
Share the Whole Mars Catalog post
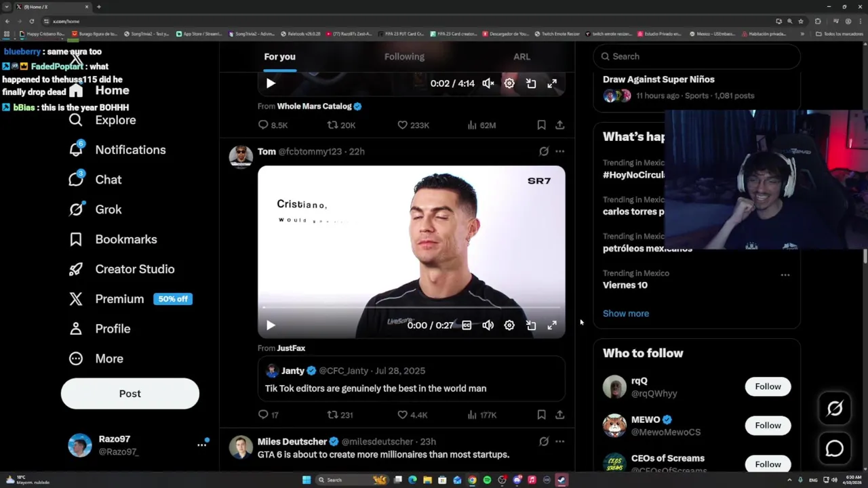pyautogui.click(x=559, y=125)
